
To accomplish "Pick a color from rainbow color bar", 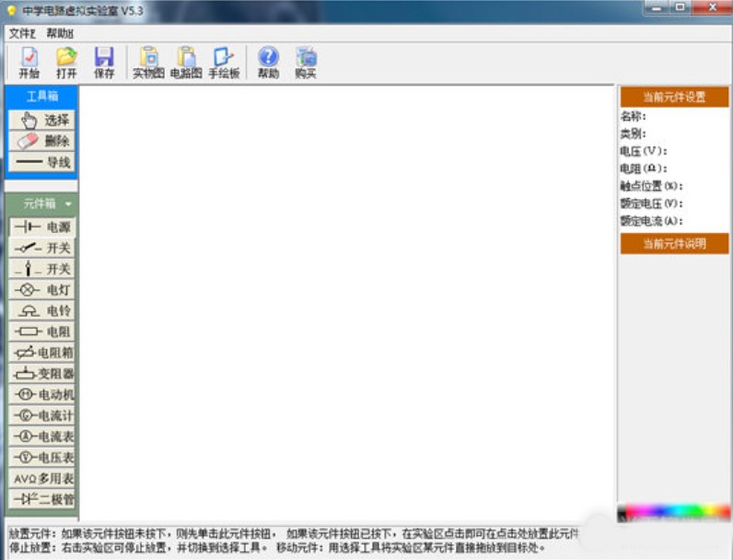I will tap(674, 512).
